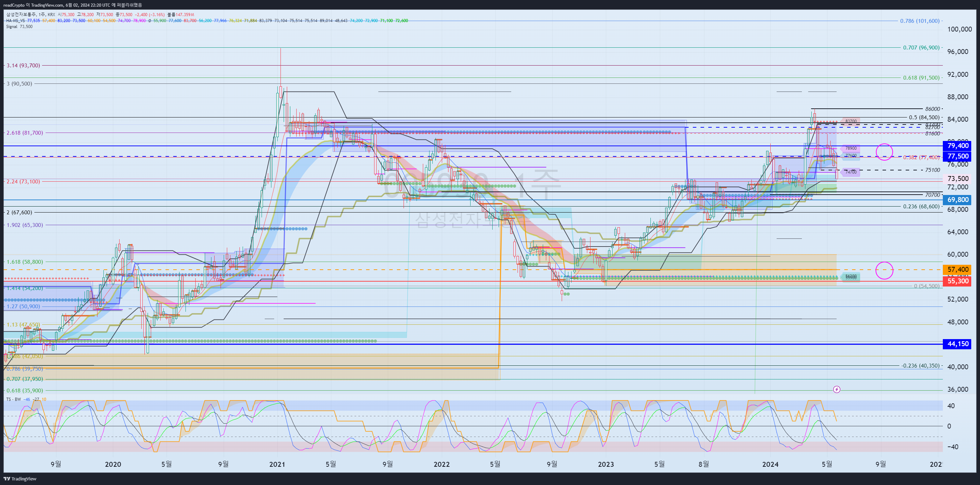Click the 78900 purple callout tag
Screen dimensions: 980x485
tap(851, 148)
